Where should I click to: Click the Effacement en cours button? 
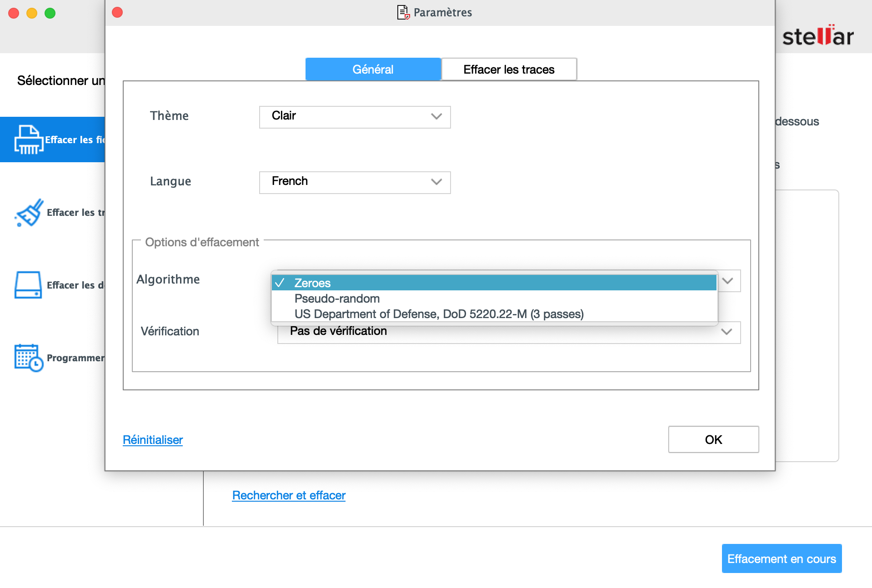tap(782, 558)
